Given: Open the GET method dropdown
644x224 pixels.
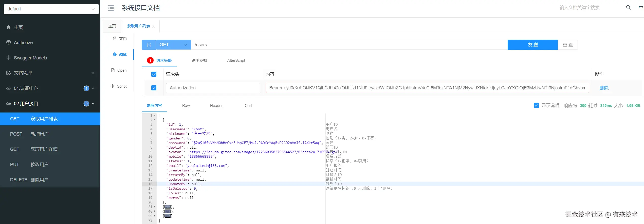Looking at the screenshot, I should coord(173,45).
